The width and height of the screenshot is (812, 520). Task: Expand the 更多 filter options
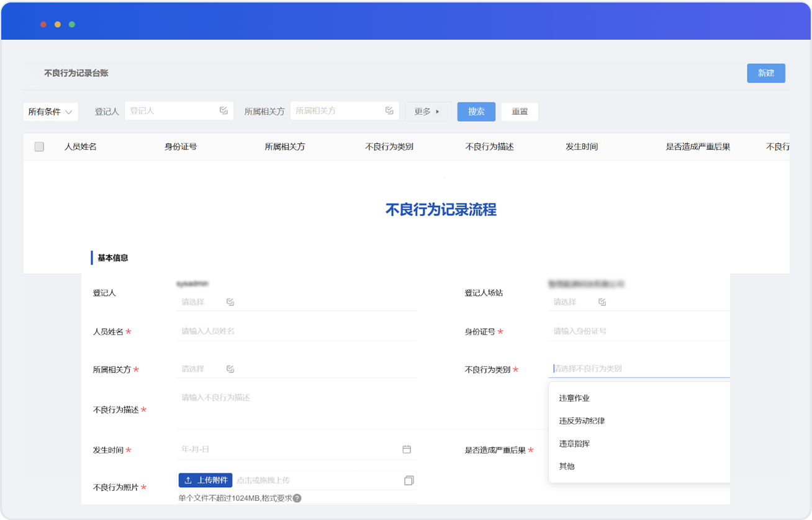pos(427,112)
